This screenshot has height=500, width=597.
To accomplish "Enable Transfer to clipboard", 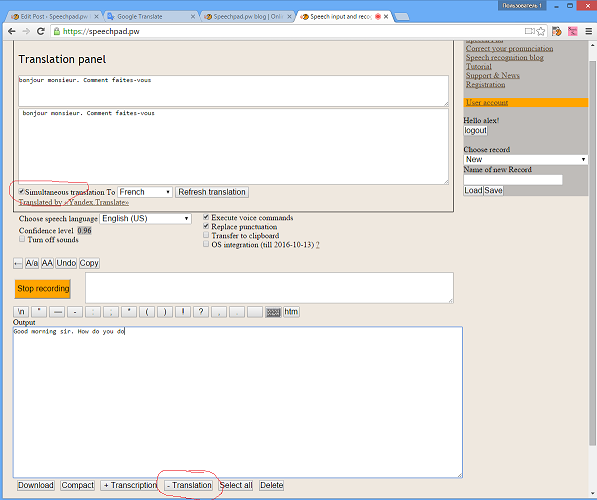I will (206, 235).
